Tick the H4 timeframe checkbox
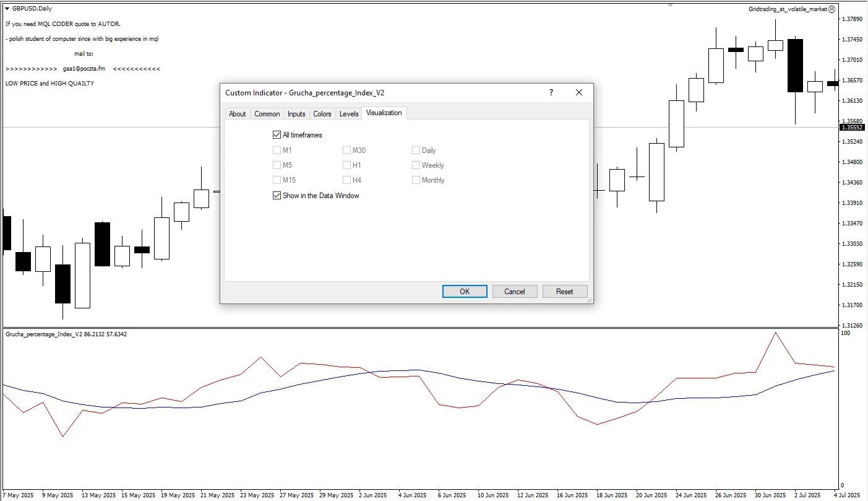 346,180
